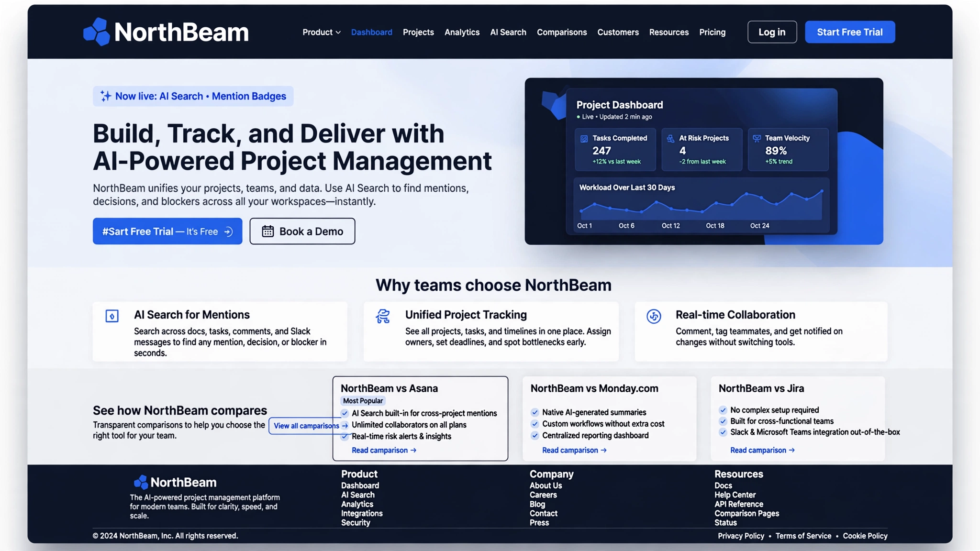Open the Pricing page from the nav
Screen dimensions: 980x551
click(x=712, y=32)
